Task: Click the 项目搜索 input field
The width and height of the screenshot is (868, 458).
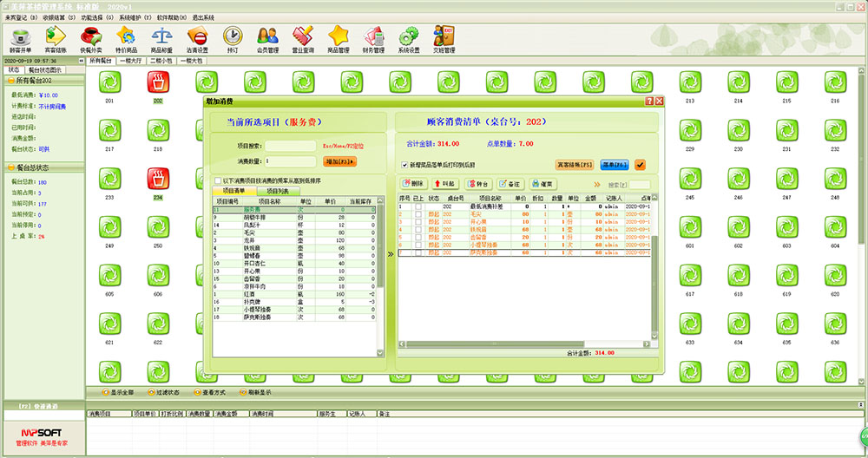Action: tap(291, 147)
